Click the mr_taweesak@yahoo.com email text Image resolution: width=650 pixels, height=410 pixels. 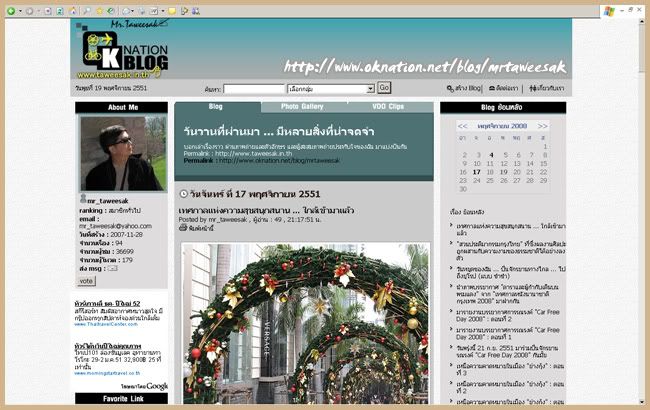(x=115, y=226)
